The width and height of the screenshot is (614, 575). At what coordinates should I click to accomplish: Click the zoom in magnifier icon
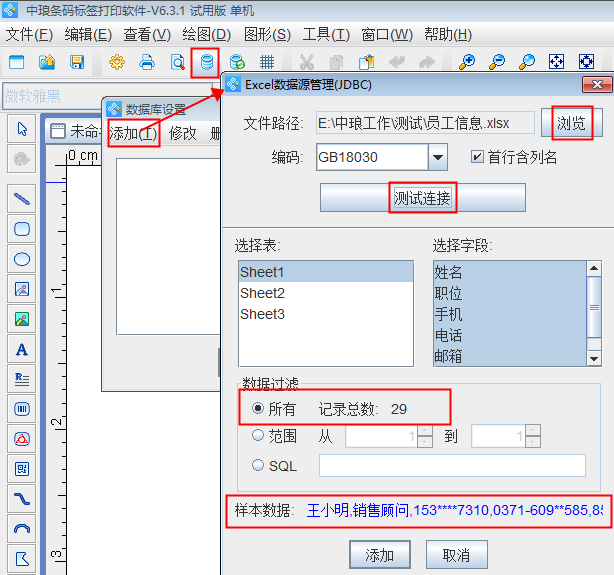click(466, 62)
